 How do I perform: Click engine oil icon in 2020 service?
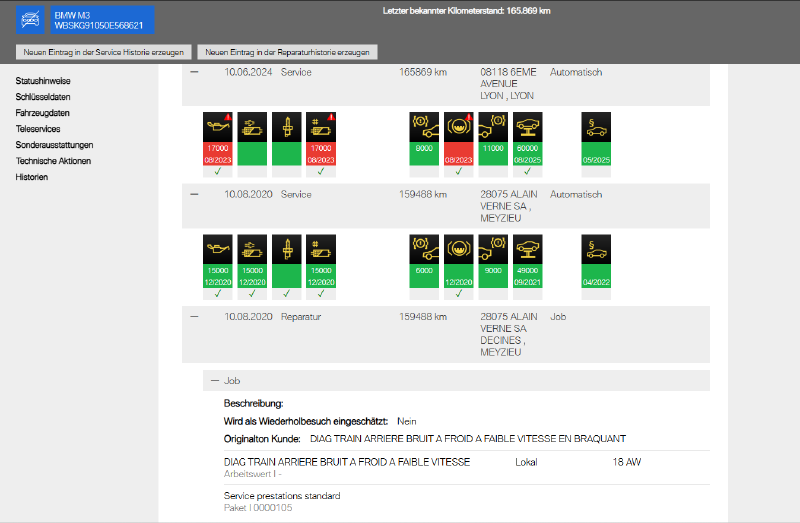tap(218, 249)
